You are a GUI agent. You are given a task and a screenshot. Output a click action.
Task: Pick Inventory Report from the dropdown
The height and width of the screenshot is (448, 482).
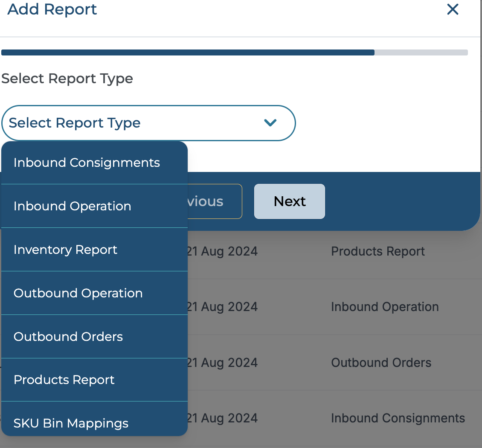coord(65,250)
